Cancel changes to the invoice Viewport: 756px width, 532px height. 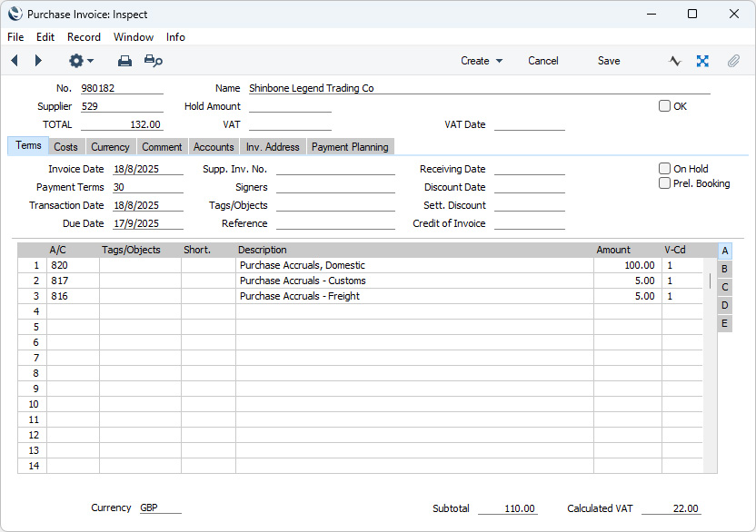542,61
